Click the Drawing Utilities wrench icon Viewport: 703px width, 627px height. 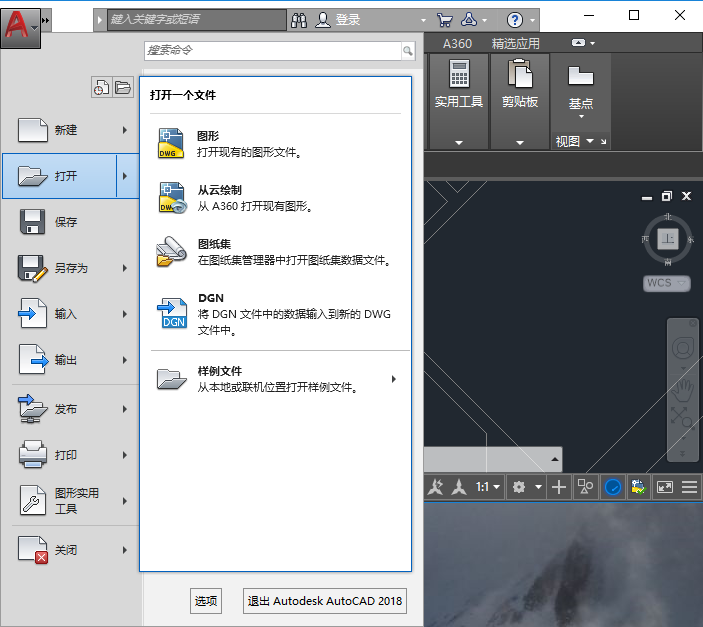tap(33, 501)
